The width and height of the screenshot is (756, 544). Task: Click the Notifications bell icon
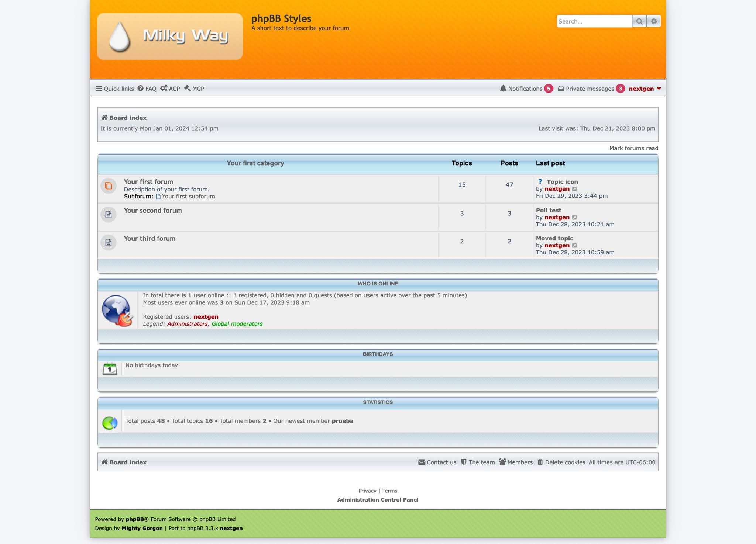point(503,89)
